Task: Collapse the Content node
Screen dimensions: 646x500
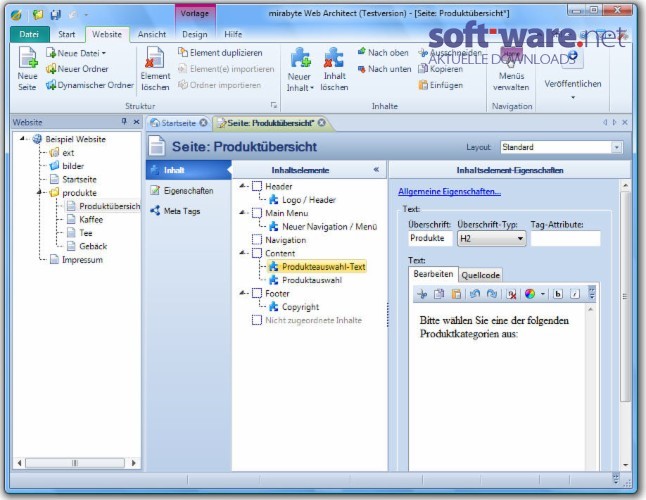Action: [242, 253]
